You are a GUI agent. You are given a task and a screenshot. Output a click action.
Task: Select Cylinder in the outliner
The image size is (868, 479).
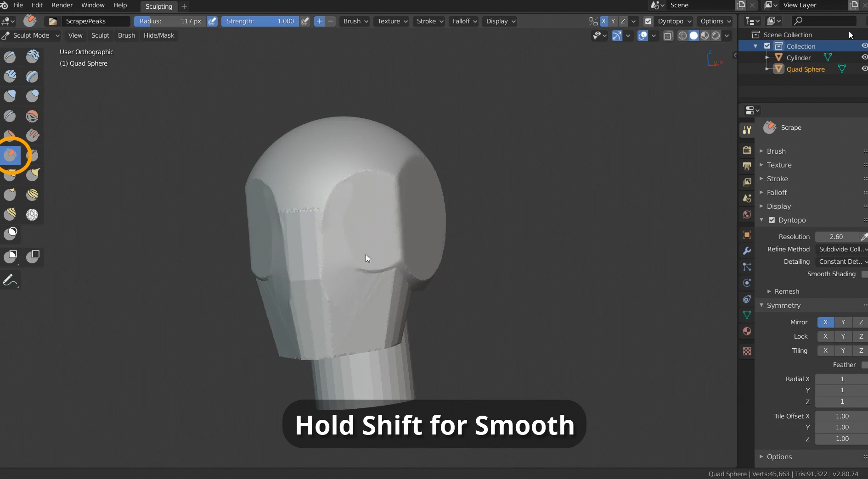799,58
